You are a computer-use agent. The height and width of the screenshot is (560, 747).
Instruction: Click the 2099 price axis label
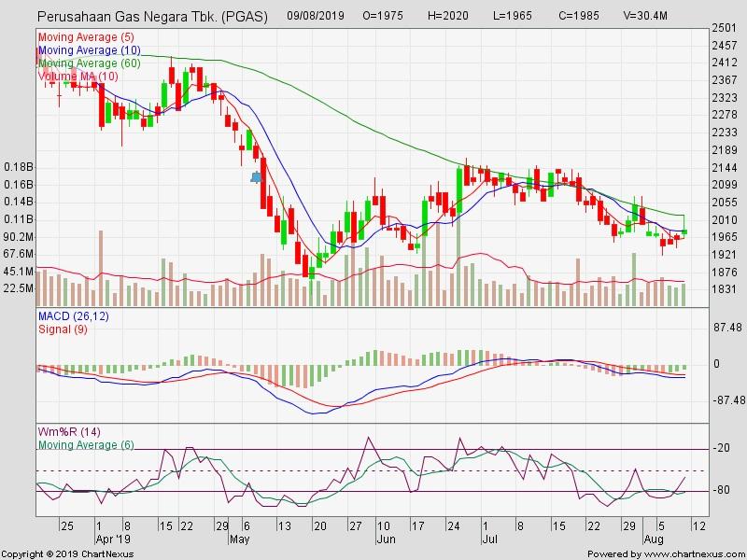point(725,185)
